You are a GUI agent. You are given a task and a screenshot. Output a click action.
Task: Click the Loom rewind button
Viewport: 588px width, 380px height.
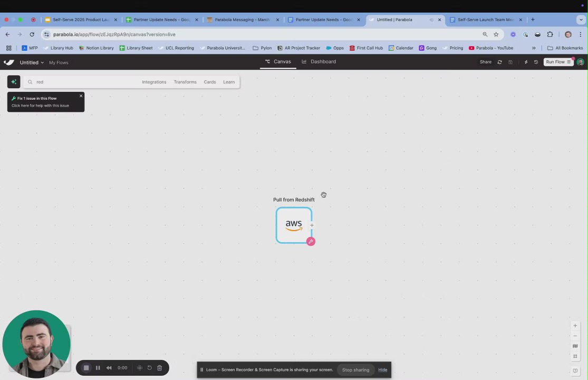pos(109,368)
